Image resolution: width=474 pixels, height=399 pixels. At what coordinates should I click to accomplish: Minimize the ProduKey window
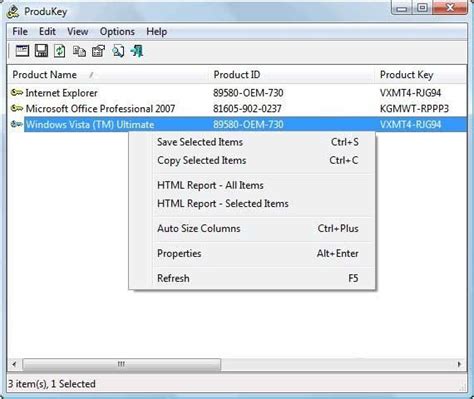coord(402,7)
